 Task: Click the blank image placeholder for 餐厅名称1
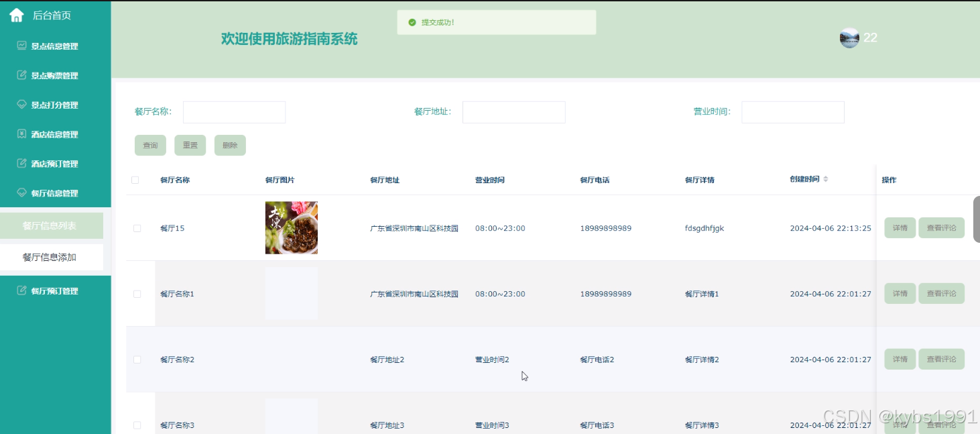tap(292, 293)
